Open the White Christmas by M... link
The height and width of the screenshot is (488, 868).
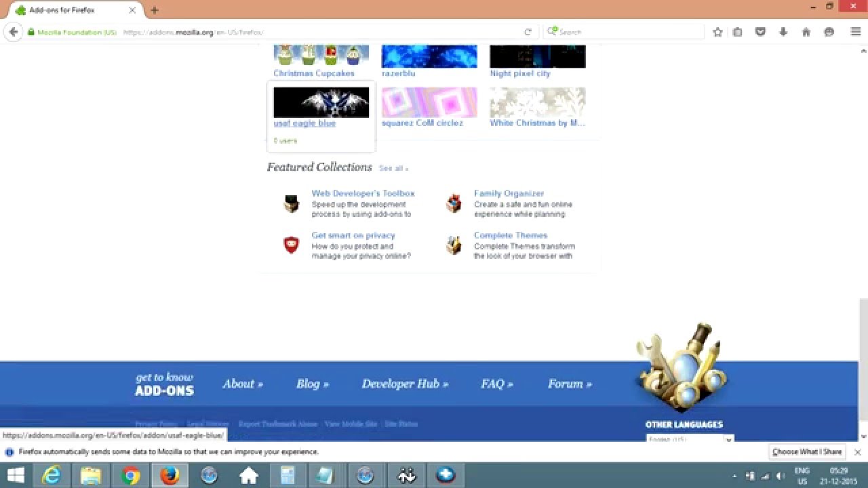coord(538,123)
